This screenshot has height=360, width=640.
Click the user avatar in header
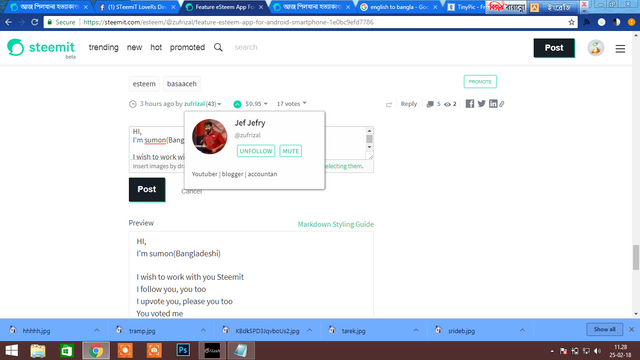click(x=596, y=48)
